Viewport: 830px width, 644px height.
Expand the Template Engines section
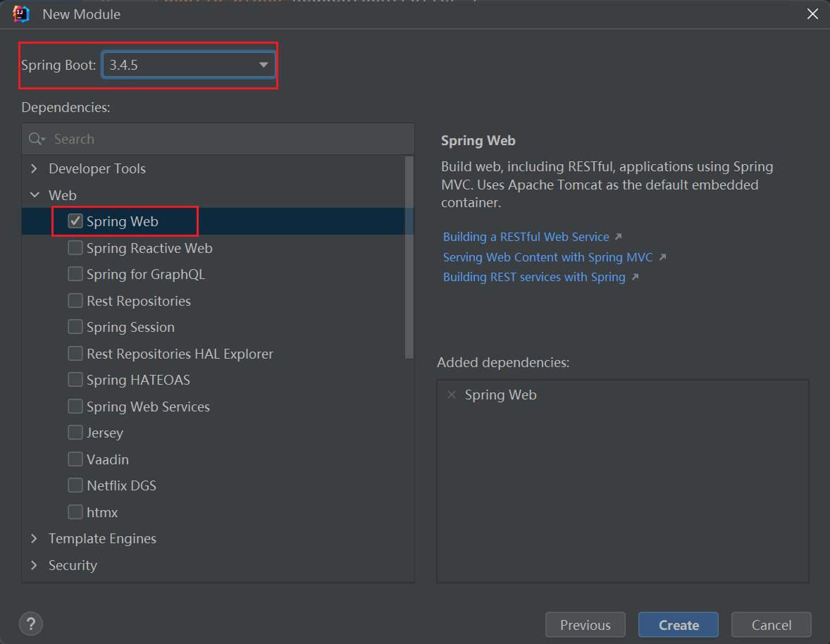click(x=33, y=538)
